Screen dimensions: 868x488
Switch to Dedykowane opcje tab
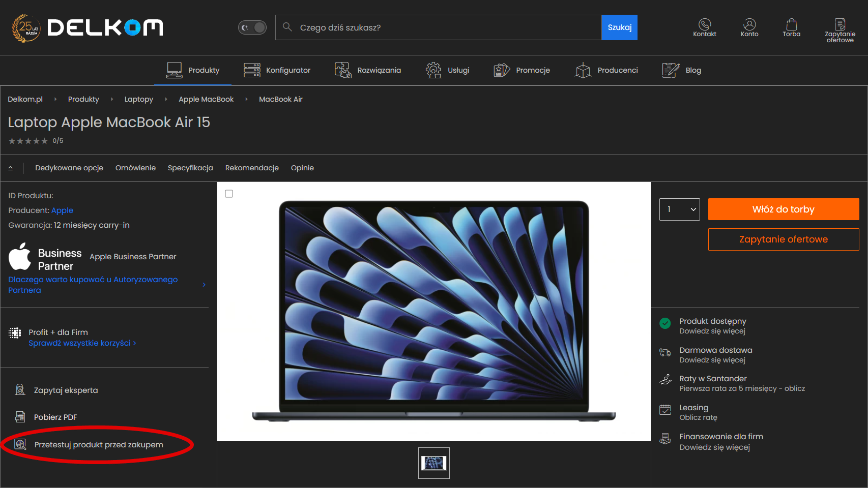pos(69,168)
